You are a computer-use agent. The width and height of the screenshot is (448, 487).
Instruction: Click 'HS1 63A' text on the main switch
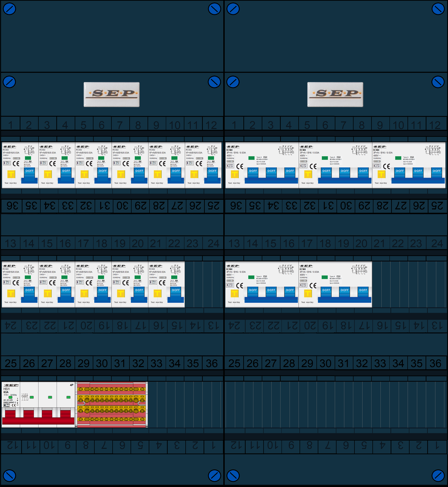click(x=6, y=390)
